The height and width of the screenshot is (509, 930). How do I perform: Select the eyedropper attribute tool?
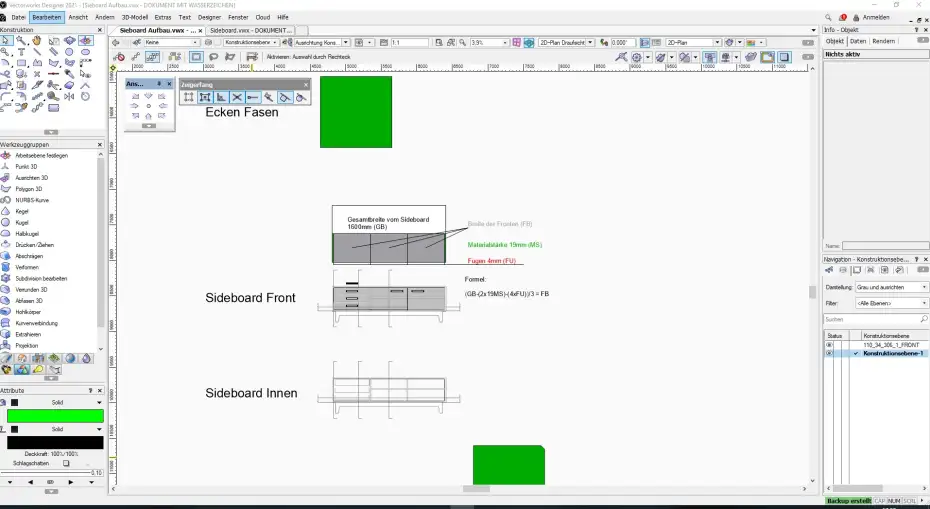(69, 74)
